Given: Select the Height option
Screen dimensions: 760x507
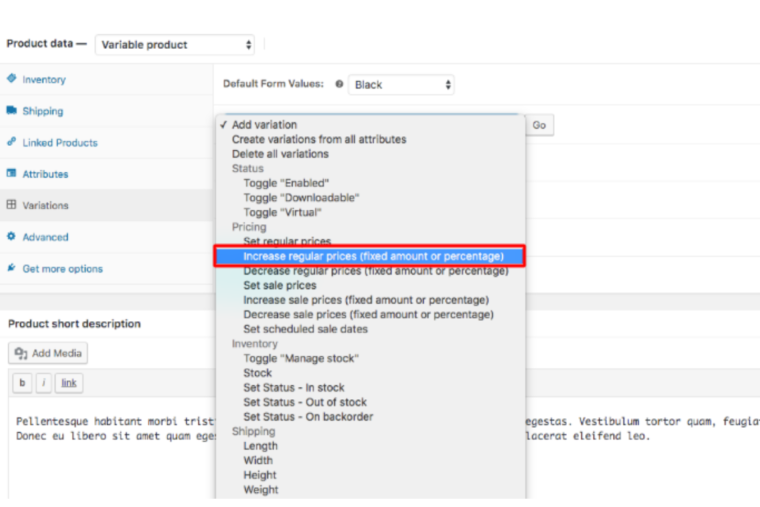Looking at the screenshot, I should coord(370,475).
